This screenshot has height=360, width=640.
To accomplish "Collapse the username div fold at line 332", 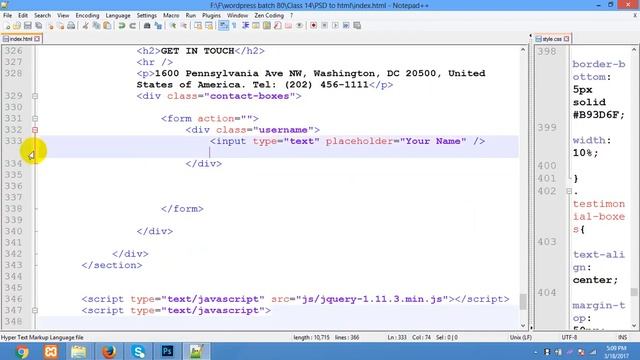I will click(x=35, y=130).
